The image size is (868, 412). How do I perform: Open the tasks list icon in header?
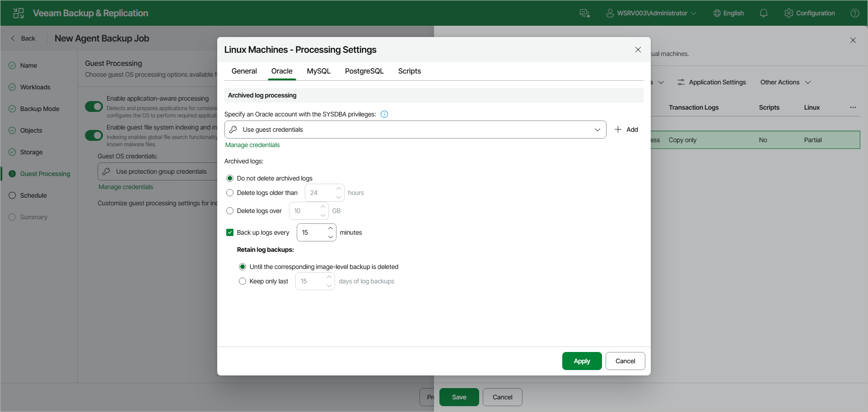[585, 13]
